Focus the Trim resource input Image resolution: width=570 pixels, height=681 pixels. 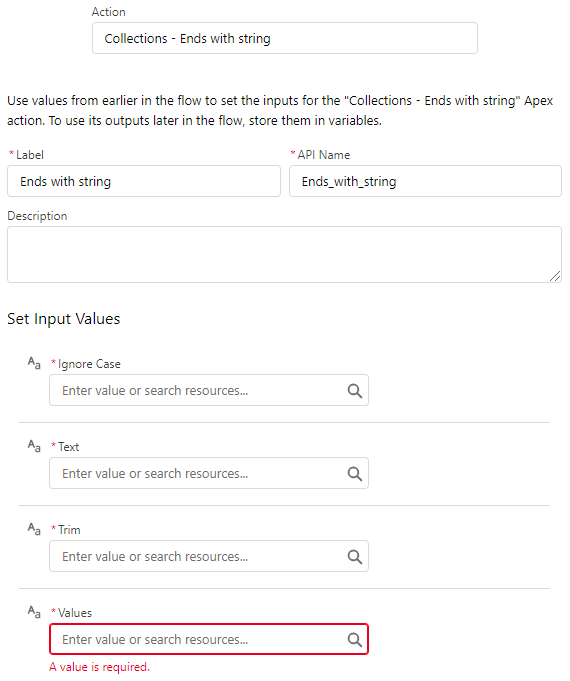[209, 556]
